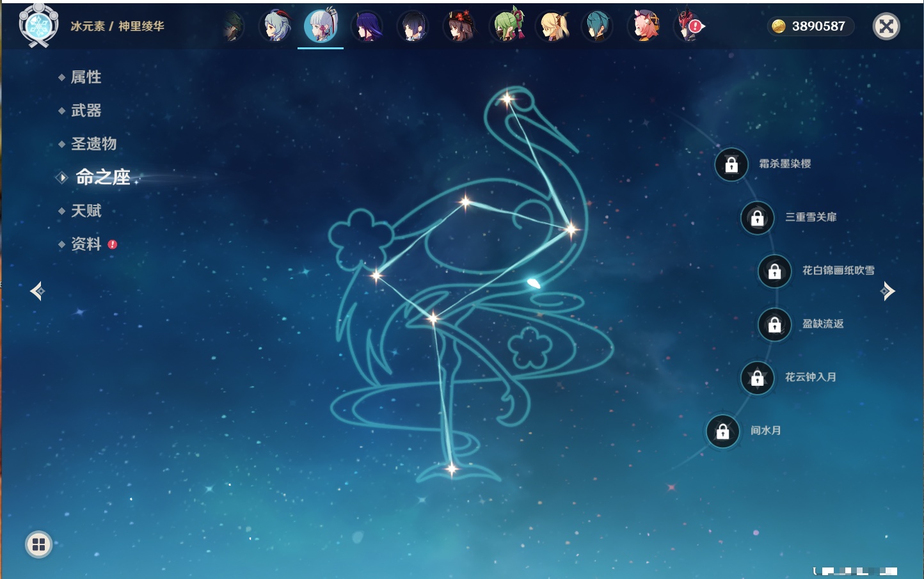Open the locked 霜杀墨染樱 constellation node
The image size is (924, 579).
[x=731, y=164]
